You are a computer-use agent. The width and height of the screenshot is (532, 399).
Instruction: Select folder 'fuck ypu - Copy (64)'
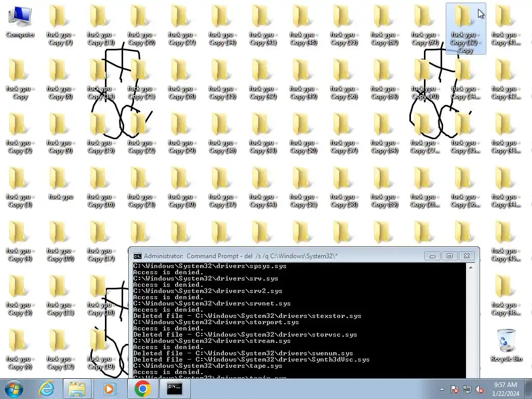(384, 134)
